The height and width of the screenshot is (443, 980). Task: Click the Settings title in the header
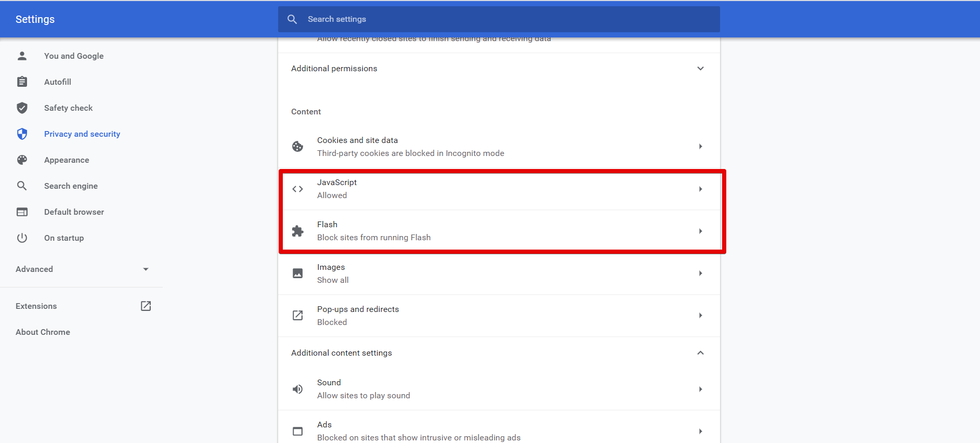click(x=35, y=19)
